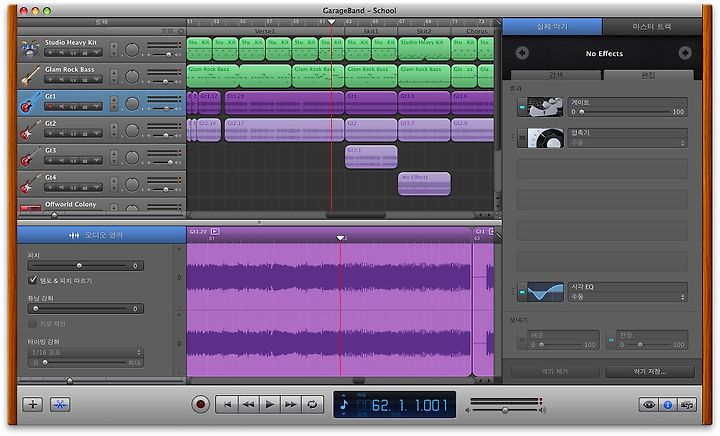
Task: Open the Browse tab under No Effects
Action: (556, 75)
